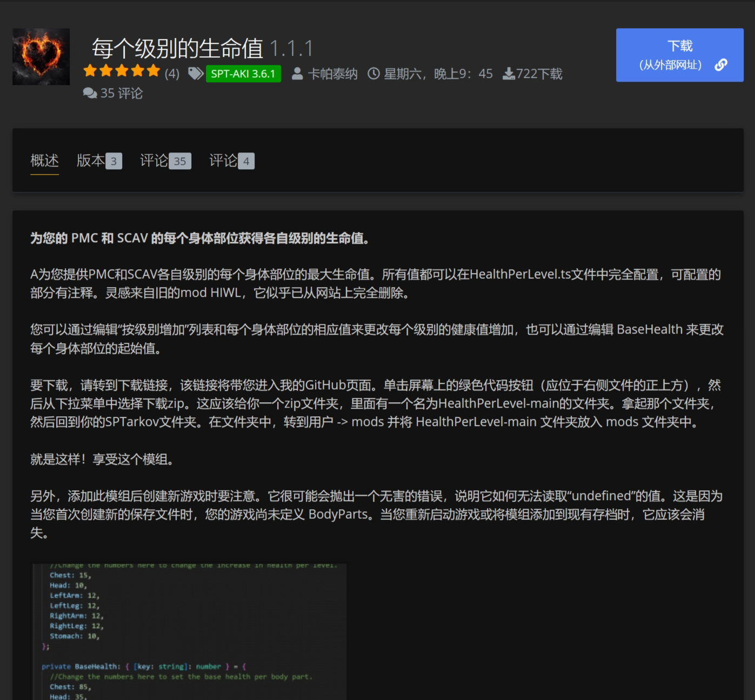Click the flaming heart mod logo
Viewport: 755px width, 700px height.
click(41, 56)
